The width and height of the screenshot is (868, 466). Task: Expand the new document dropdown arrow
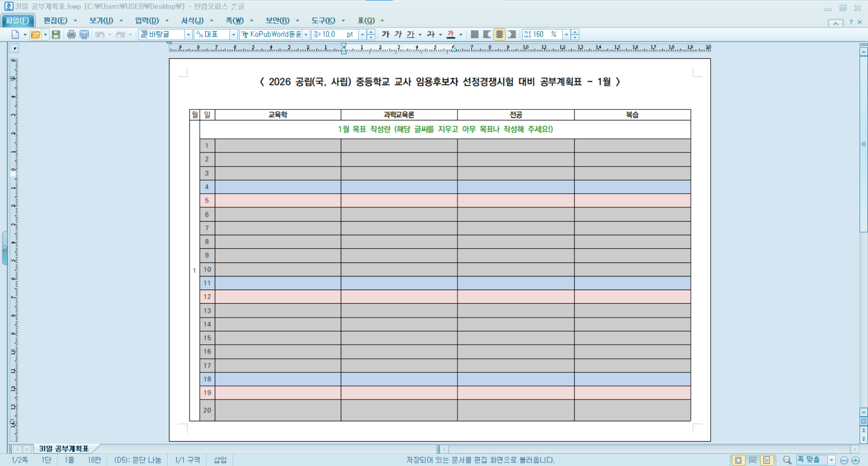click(x=25, y=34)
